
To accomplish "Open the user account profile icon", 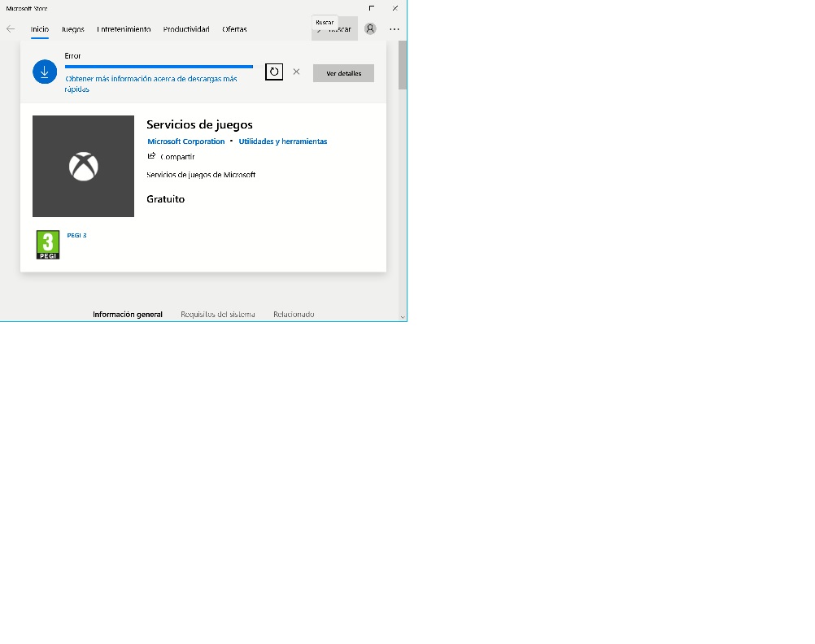I will (x=370, y=28).
